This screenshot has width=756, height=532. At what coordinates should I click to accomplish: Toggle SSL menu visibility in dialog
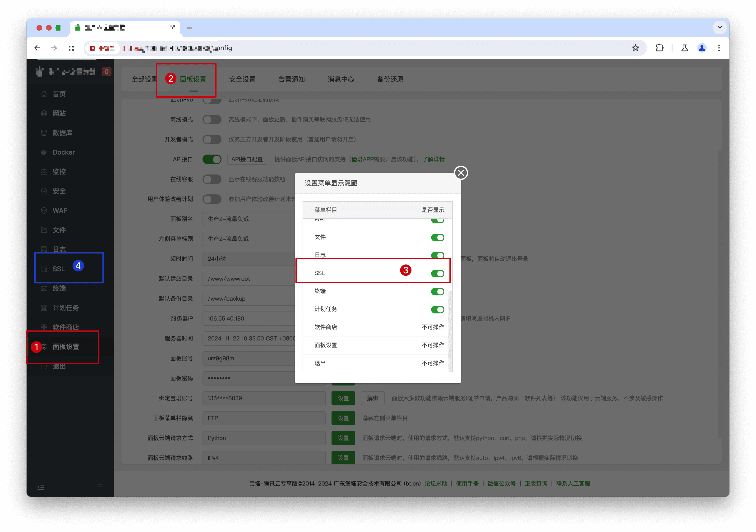click(x=438, y=274)
